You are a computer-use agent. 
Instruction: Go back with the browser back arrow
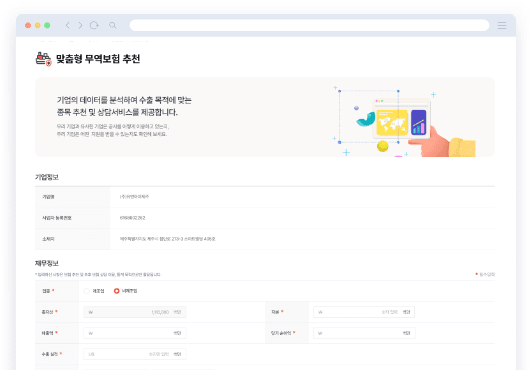click(68, 25)
